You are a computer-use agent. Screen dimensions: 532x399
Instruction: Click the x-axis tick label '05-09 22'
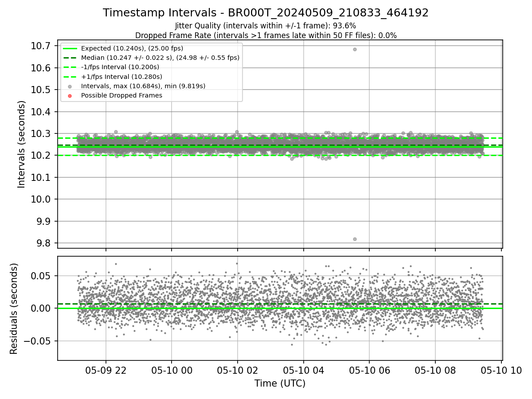[106, 370]
